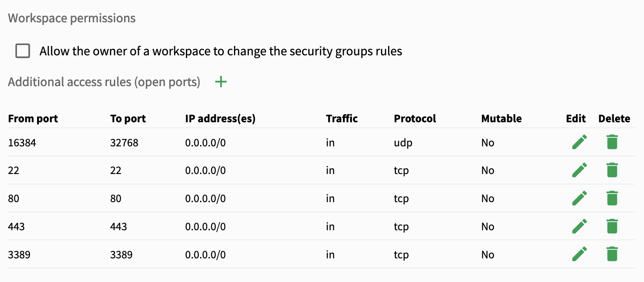Viewport: 644px width, 282px height.
Task: Click the Mutable column header
Action: click(502, 119)
